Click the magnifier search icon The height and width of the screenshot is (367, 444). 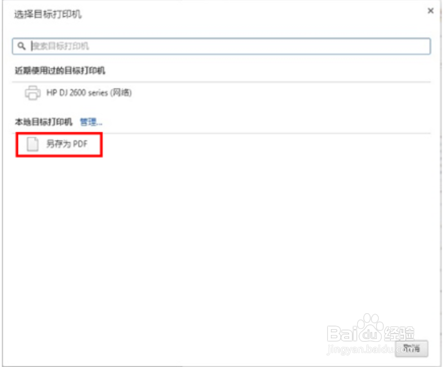coord(22,46)
